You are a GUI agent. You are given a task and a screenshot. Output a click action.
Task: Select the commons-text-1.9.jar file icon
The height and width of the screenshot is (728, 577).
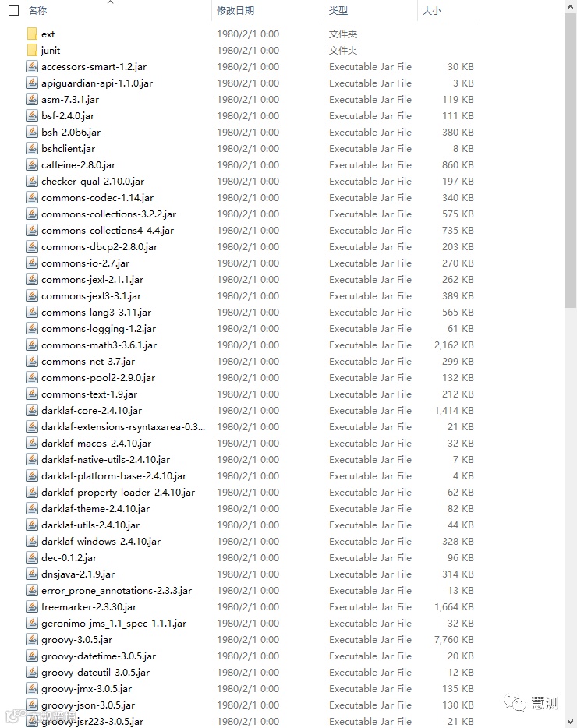[32, 394]
